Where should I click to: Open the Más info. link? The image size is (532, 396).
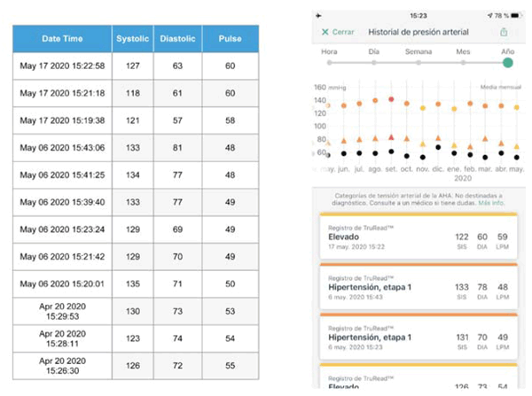(x=493, y=203)
